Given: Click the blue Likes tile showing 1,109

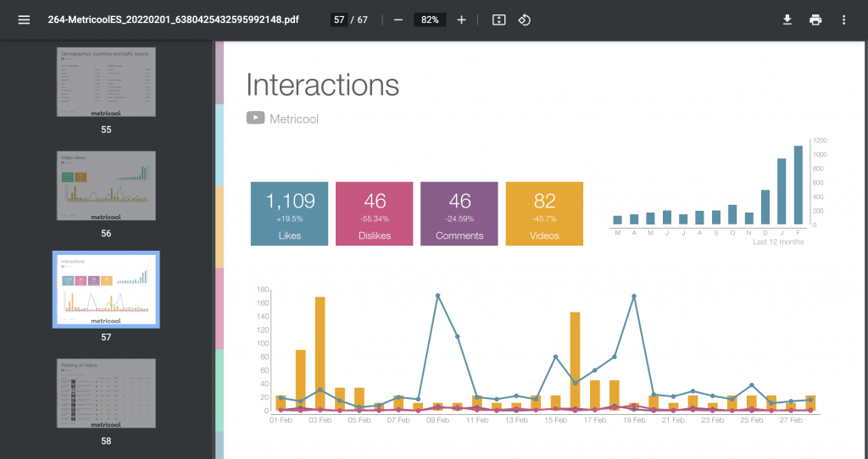Looking at the screenshot, I should [x=290, y=213].
